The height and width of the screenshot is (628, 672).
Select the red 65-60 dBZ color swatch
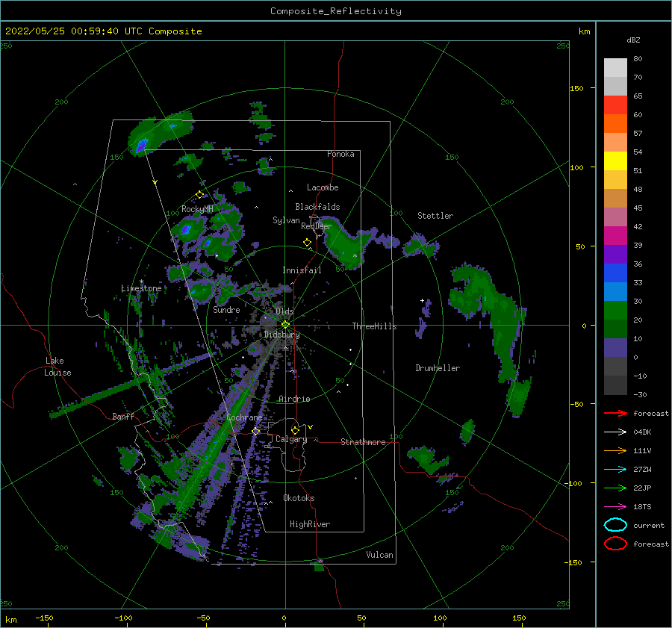point(615,105)
